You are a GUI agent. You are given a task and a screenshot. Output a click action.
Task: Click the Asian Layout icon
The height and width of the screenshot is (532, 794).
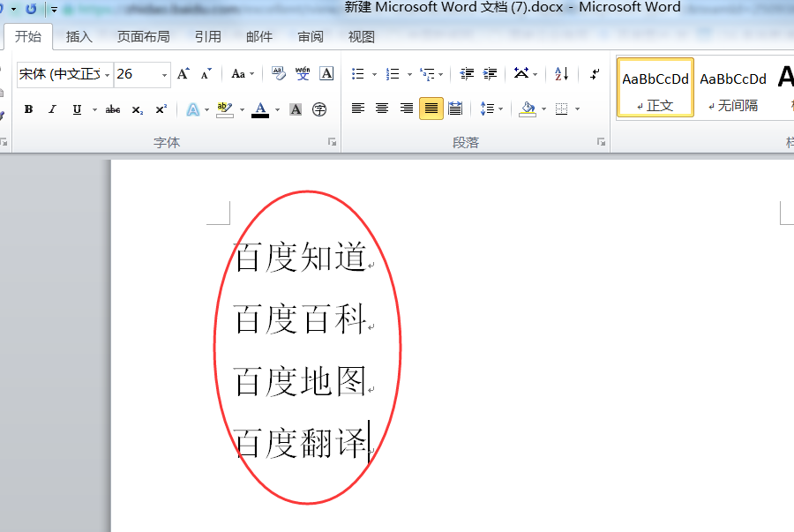[x=521, y=73]
